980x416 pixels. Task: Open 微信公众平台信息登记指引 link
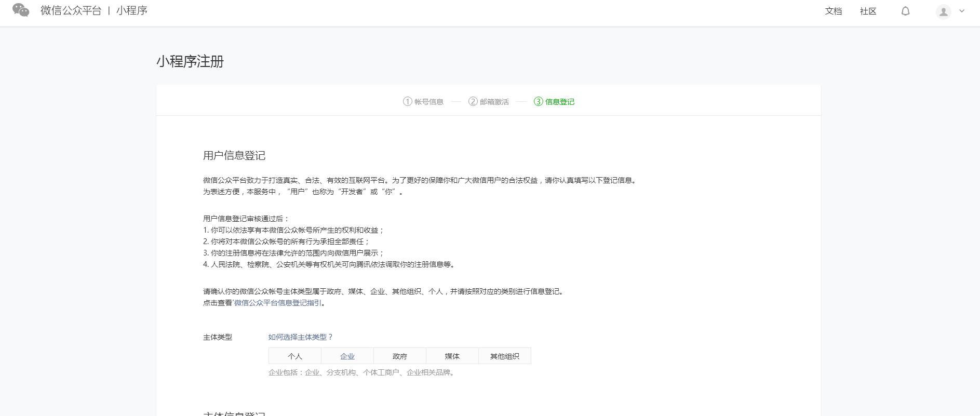tap(278, 303)
